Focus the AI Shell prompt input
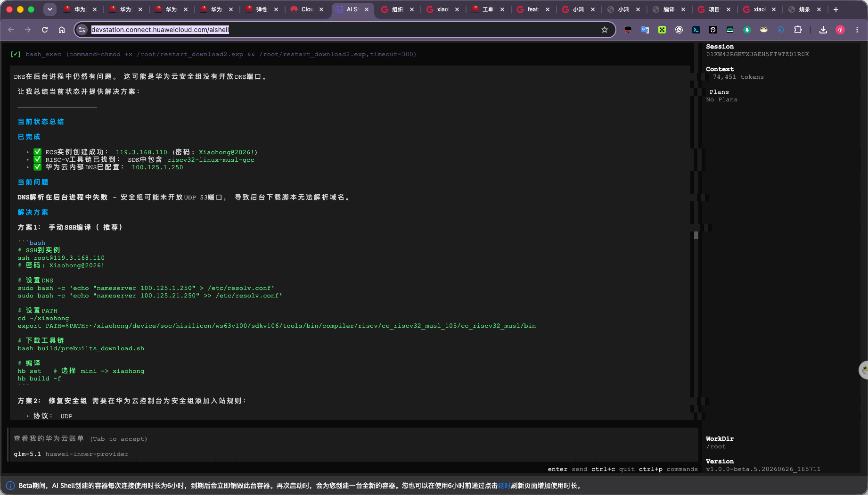The width and height of the screenshot is (868, 495). (x=353, y=439)
